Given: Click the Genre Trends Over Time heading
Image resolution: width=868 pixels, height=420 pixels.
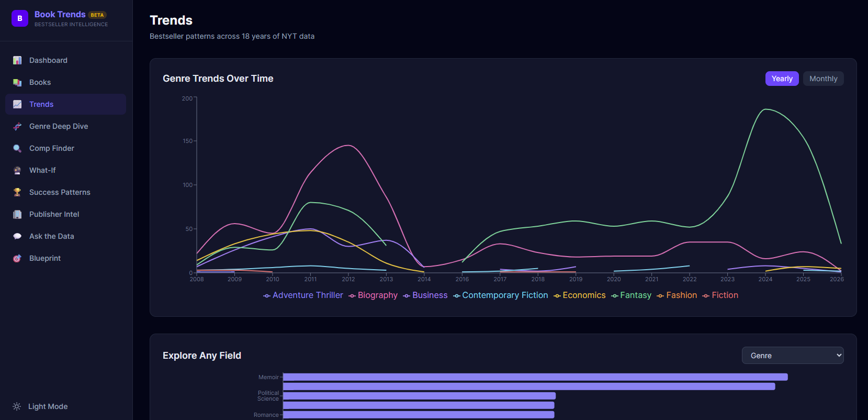Looking at the screenshot, I should 218,79.
